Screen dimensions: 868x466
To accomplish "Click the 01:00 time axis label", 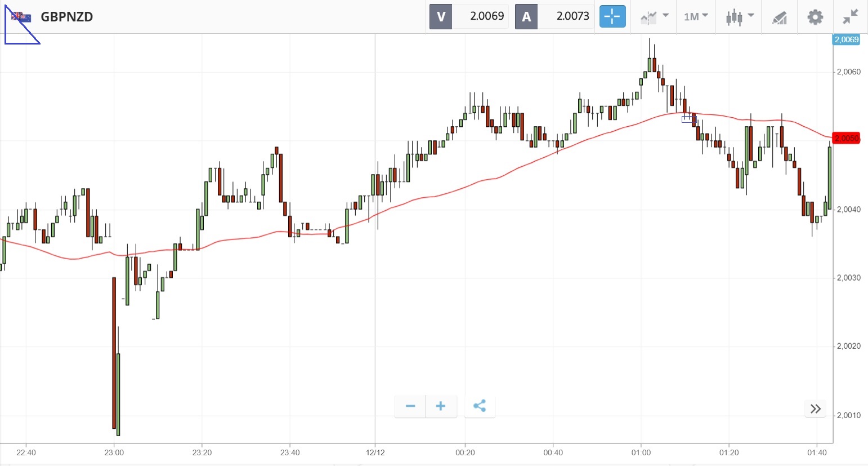I will tap(641, 452).
